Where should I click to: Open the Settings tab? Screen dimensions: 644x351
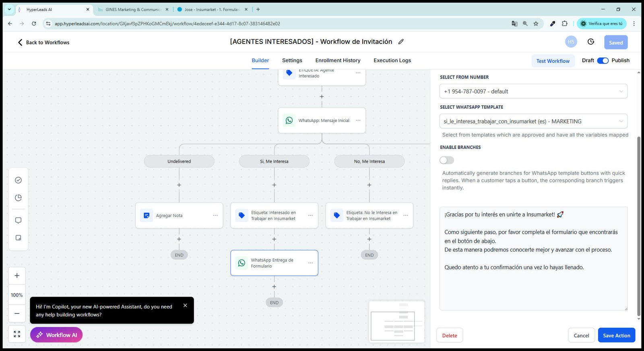292,60
